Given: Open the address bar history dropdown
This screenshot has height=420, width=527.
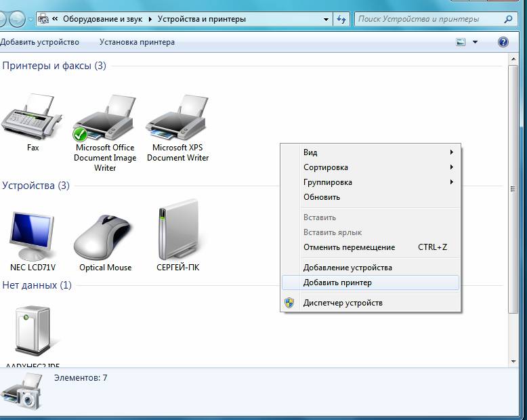Looking at the screenshot, I should point(324,20).
